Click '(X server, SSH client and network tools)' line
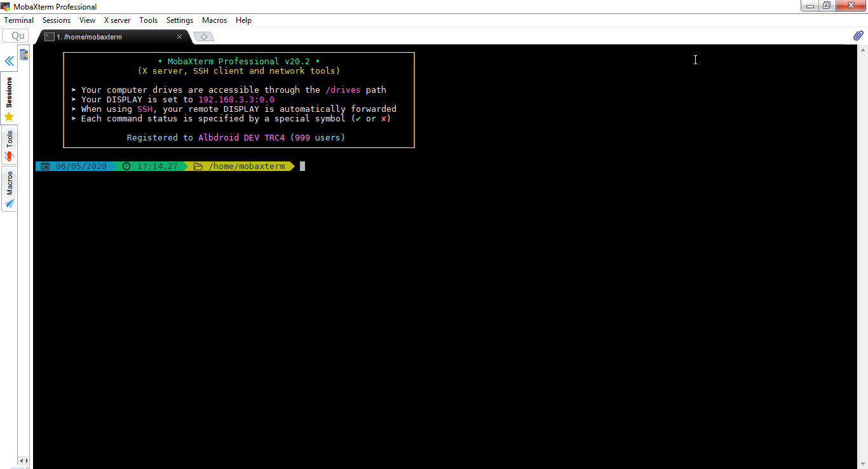868x469 pixels. coord(239,71)
